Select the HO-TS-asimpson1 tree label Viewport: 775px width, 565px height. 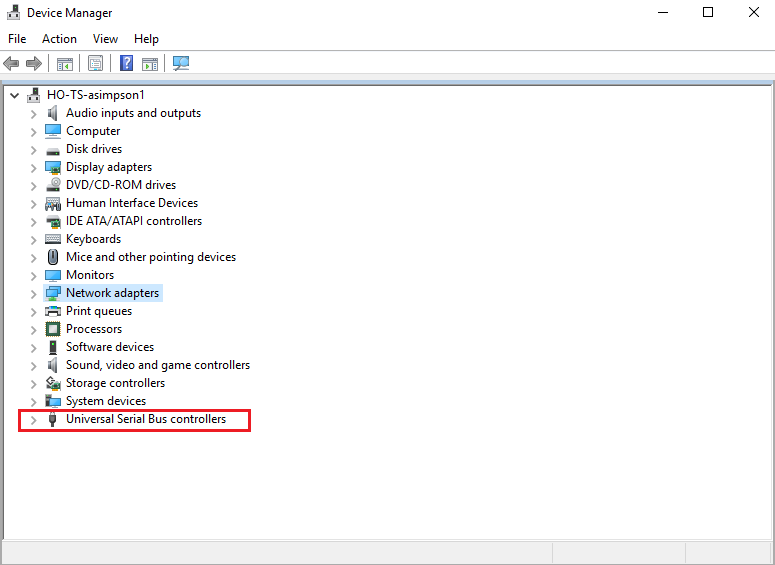click(x=95, y=95)
